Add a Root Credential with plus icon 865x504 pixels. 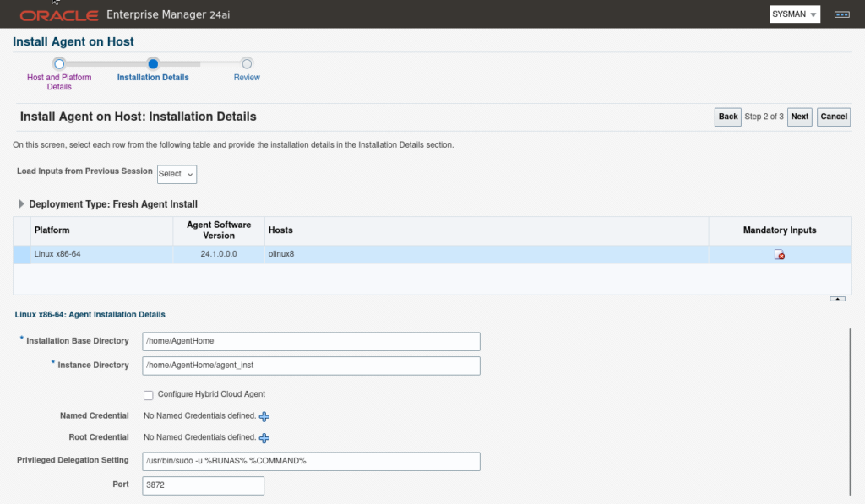coord(264,438)
